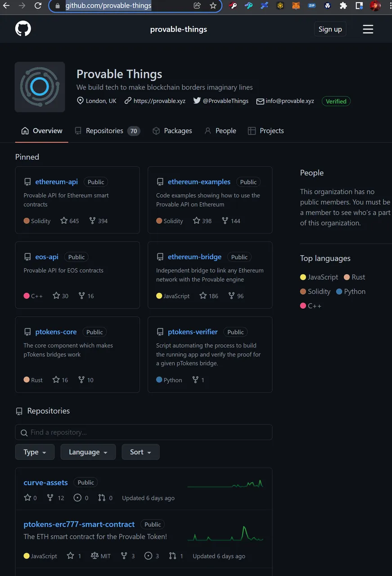Open the ptokens-core repository link
Image resolution: width=392 pixels, height=576 pixels.
point(56,332)
